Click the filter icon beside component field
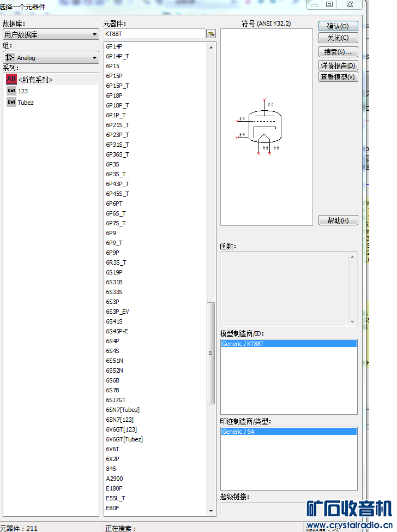This screenshot has height=532, width=397. coord(211,34)
